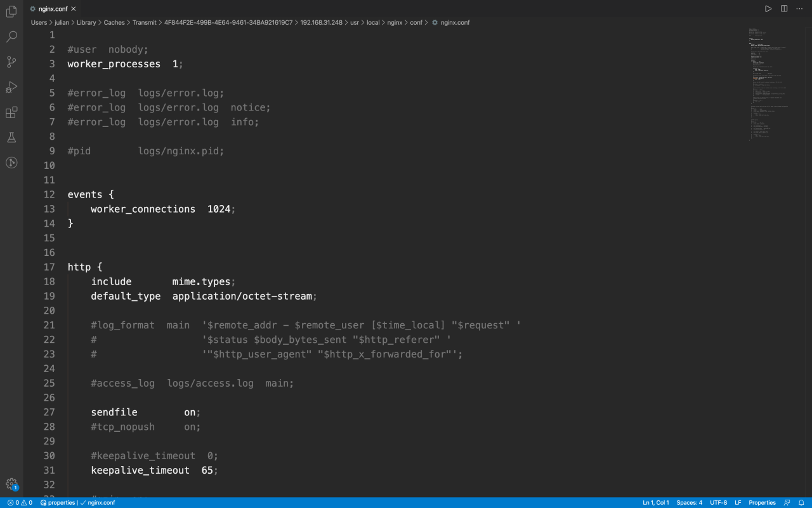
Task: Open the More Actions ellipsis menu
Action: click(799, 9)
